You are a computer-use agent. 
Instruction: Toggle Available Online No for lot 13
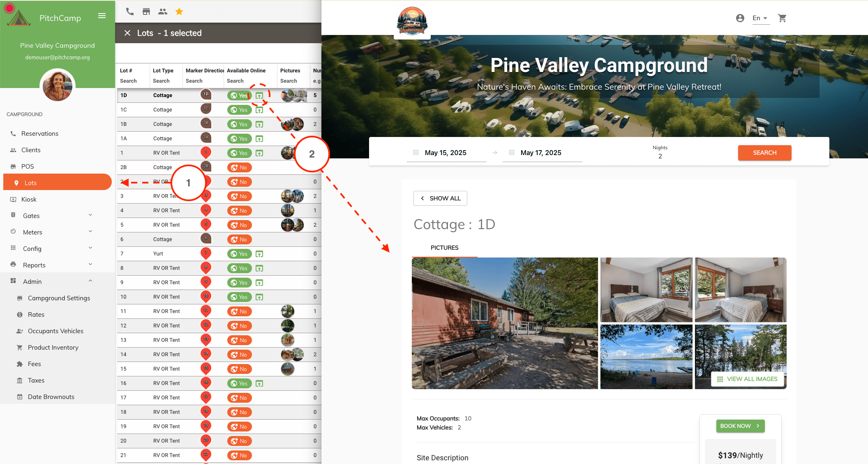[x=239, y=340]
